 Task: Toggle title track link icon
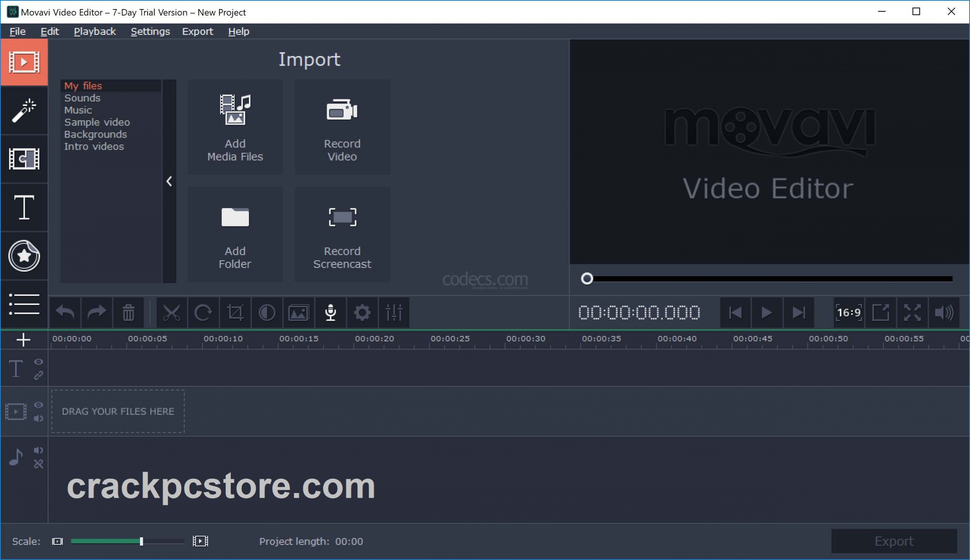[x=39, y=375]
